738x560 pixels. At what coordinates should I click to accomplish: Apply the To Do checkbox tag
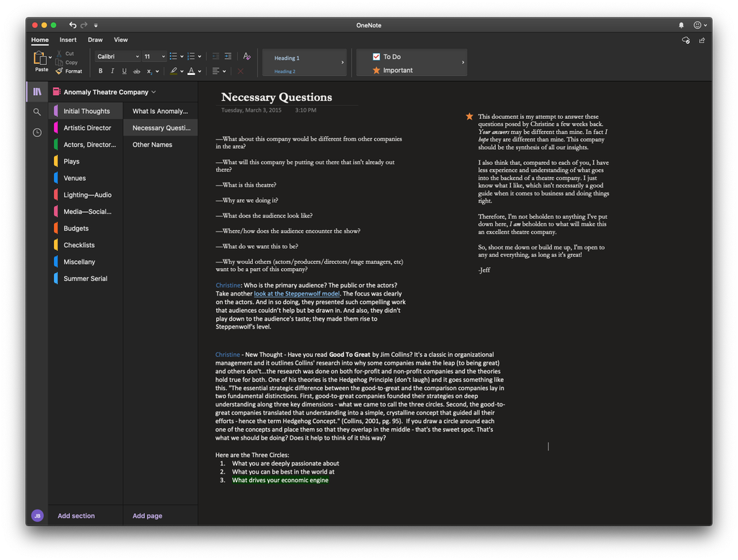coord(393,55)
